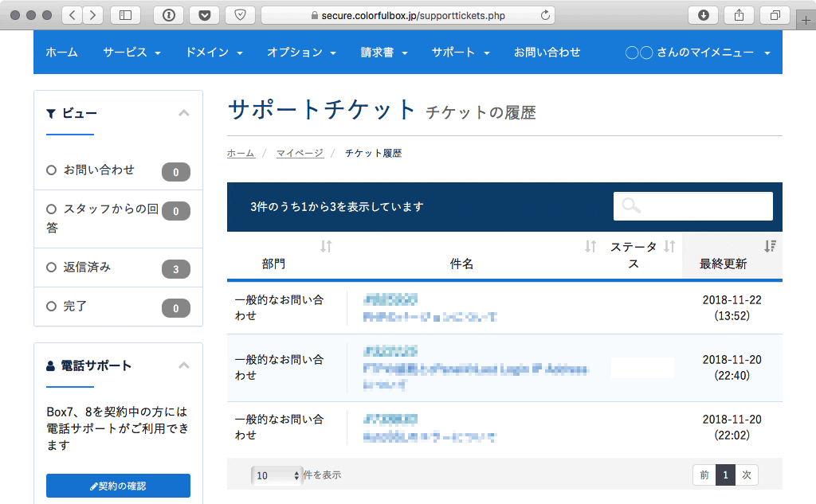
Task: Click the 部門 column header text
Action: (x=274, y=264)
